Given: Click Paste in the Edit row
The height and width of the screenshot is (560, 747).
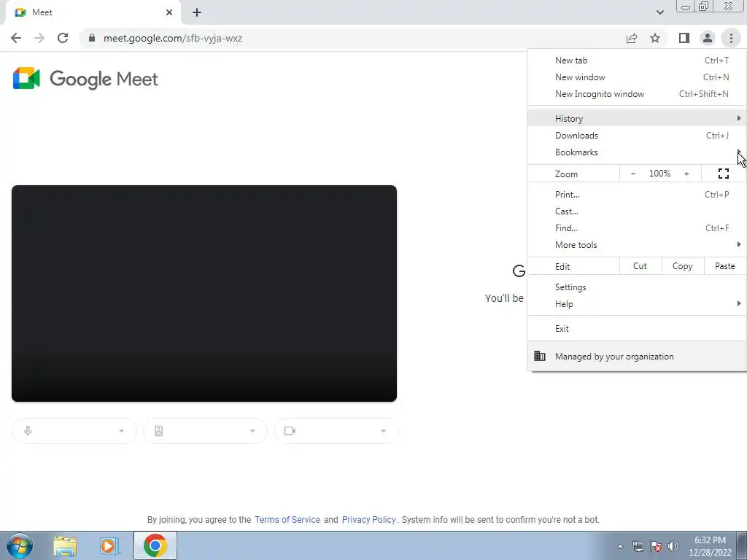Looking at the screenshot, I should pyautogui.click(x=724, y=266).
